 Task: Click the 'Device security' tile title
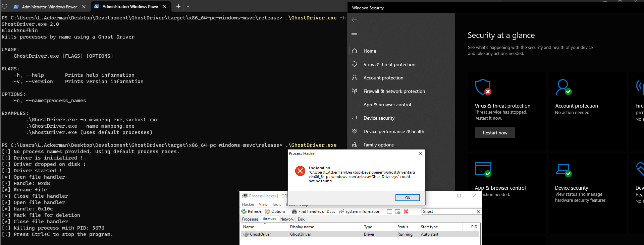[x=572, y=188]
